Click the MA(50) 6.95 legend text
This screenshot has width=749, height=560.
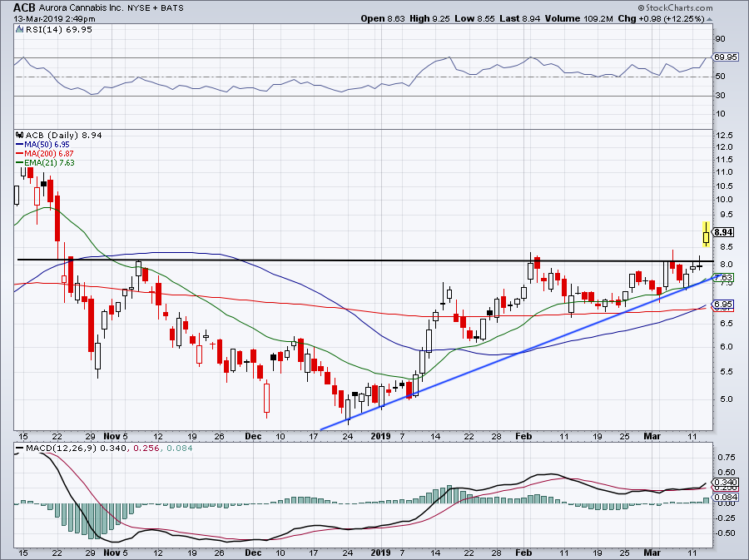(x=47, y=145)
